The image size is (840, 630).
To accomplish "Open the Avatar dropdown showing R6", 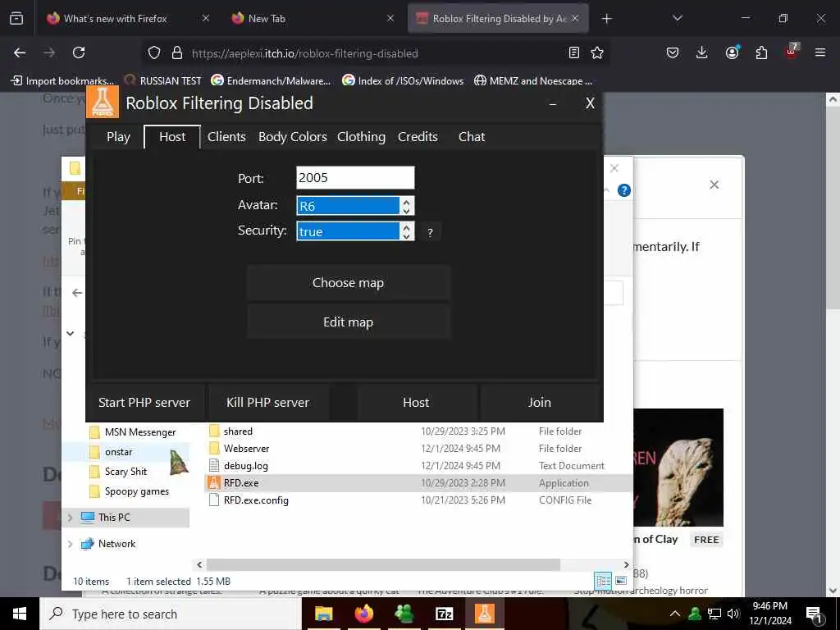I will 355,206.
